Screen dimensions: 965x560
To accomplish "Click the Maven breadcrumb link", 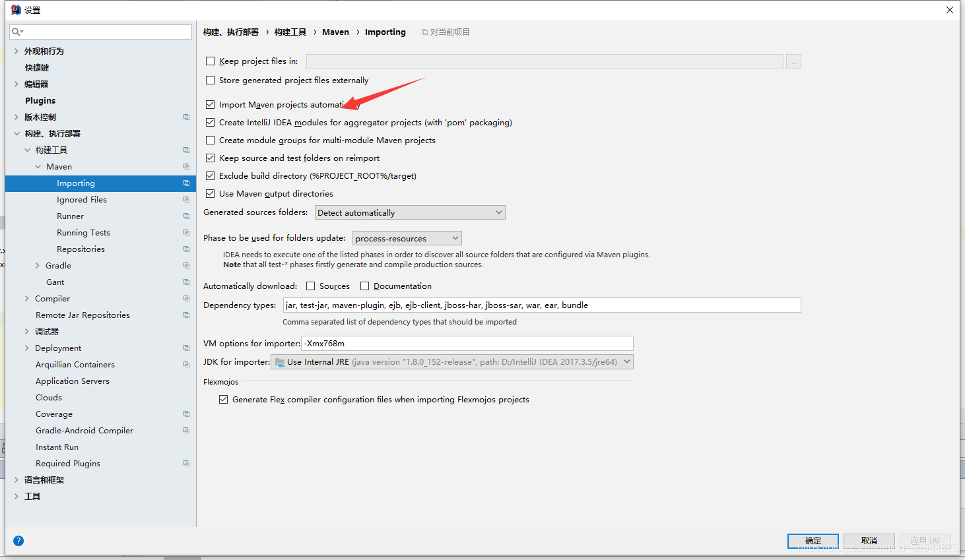I will [335, 32].
